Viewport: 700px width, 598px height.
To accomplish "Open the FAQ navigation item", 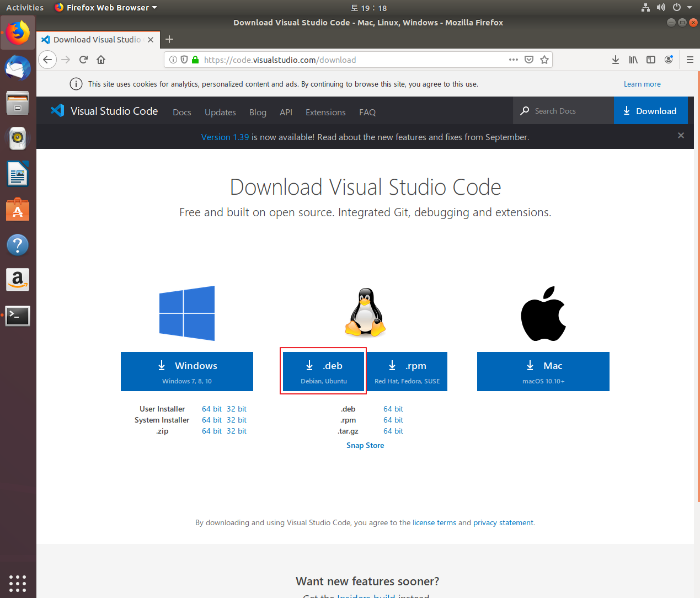I will tap(367, 112).
